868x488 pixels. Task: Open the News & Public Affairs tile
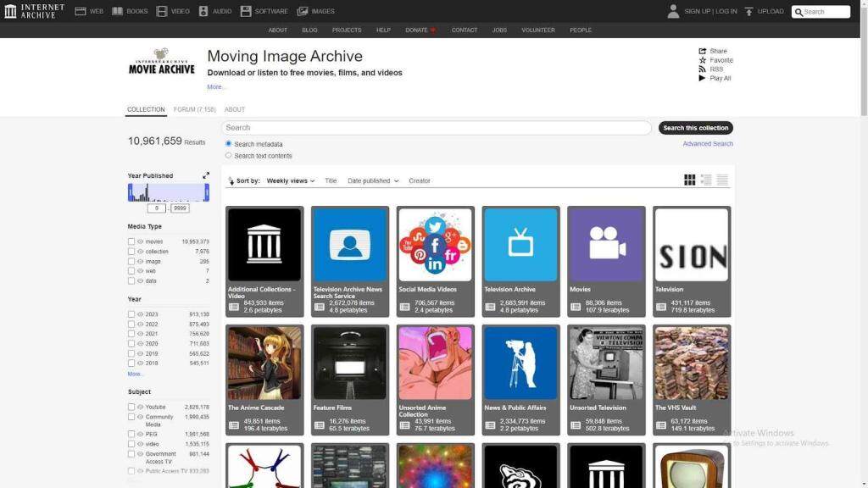pyautogui.click(x=521, y=380)
